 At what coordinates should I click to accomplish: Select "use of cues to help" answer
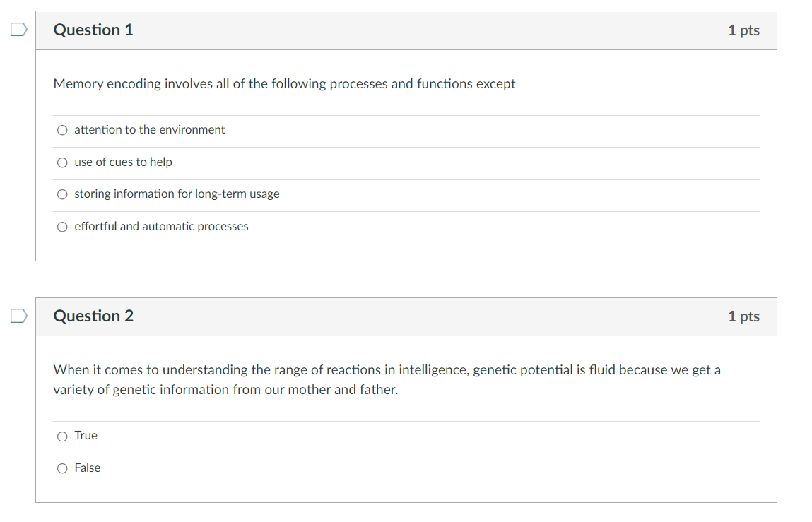[x=62, y=162]
